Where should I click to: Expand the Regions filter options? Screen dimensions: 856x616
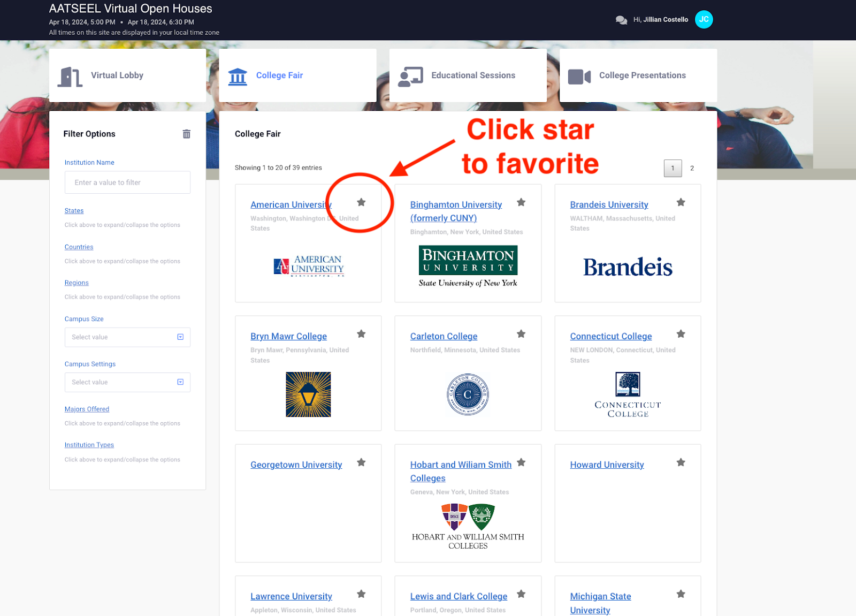tap(77, 283)
